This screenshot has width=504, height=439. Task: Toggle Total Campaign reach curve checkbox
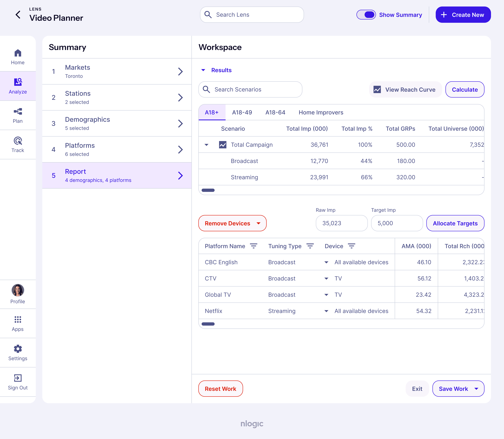click(223, 145)
